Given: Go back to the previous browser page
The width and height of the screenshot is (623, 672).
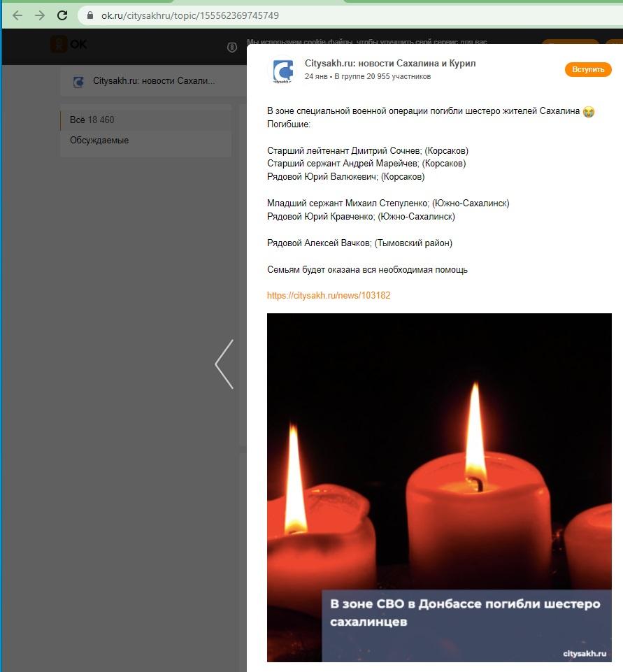Looking at the screenshot, I should tap(17, 16).
